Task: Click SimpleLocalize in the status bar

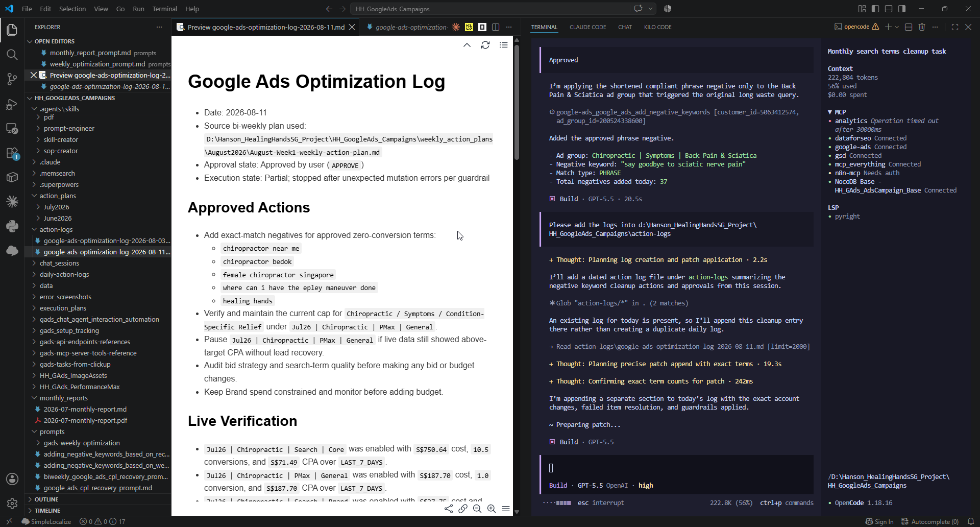Action: 46,521
